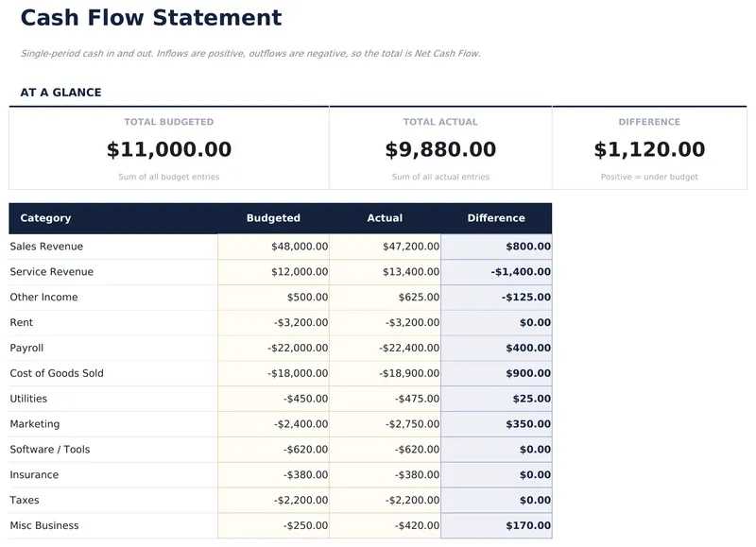Image resolution: width=756 pixels, height=547 pixels.
Task: Click the Difference $1,120.00 summary value
Action: [649, 149]
